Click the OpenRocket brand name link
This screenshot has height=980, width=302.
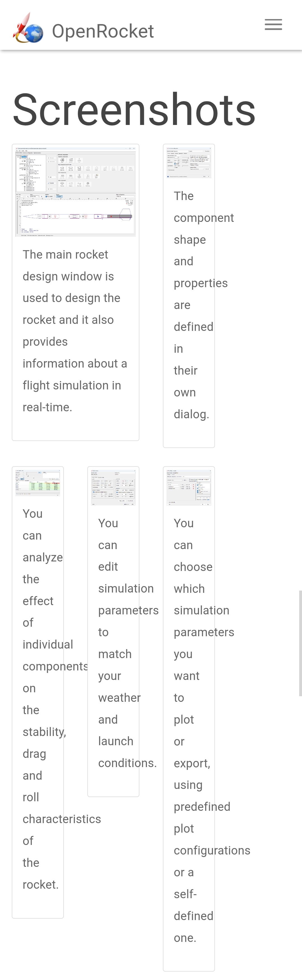tap(102, 31)
